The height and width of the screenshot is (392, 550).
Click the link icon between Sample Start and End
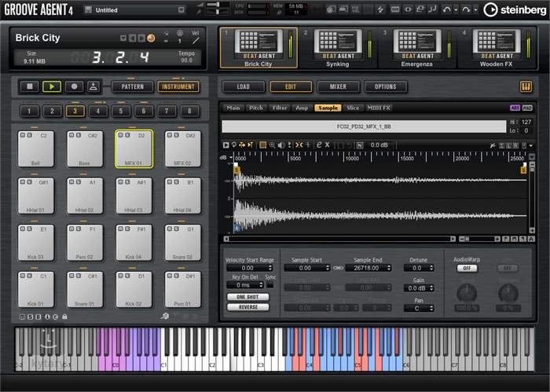pos(338,268)
